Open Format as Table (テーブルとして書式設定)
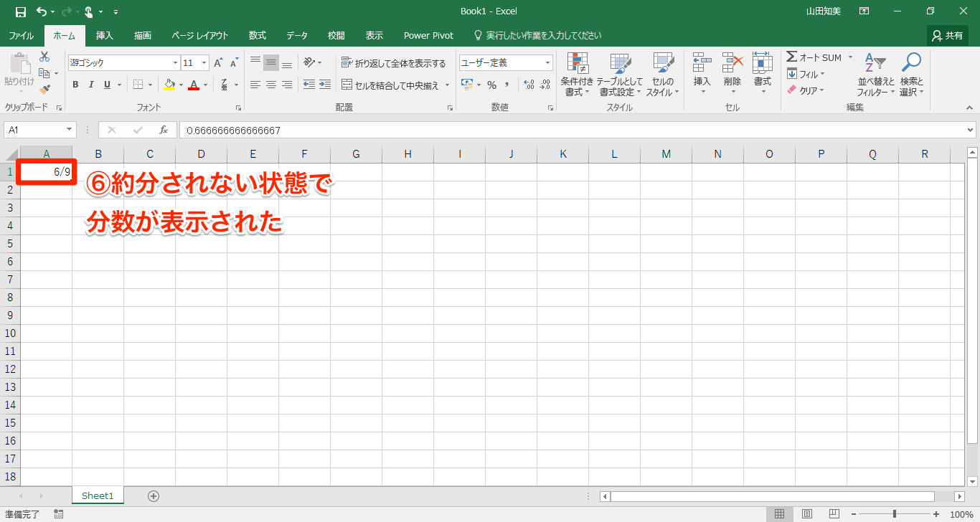This screenshot has height=522, width=980. (x=620, y=75)
